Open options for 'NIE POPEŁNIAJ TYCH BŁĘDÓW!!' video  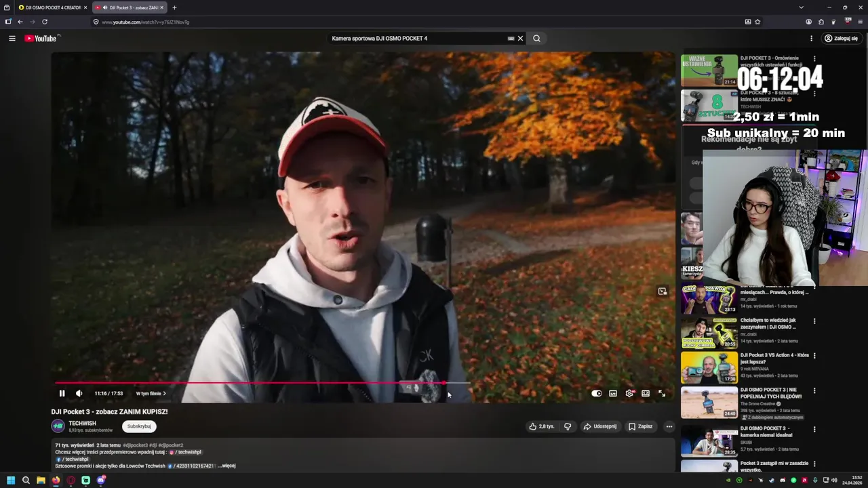(x=814, y=391)
